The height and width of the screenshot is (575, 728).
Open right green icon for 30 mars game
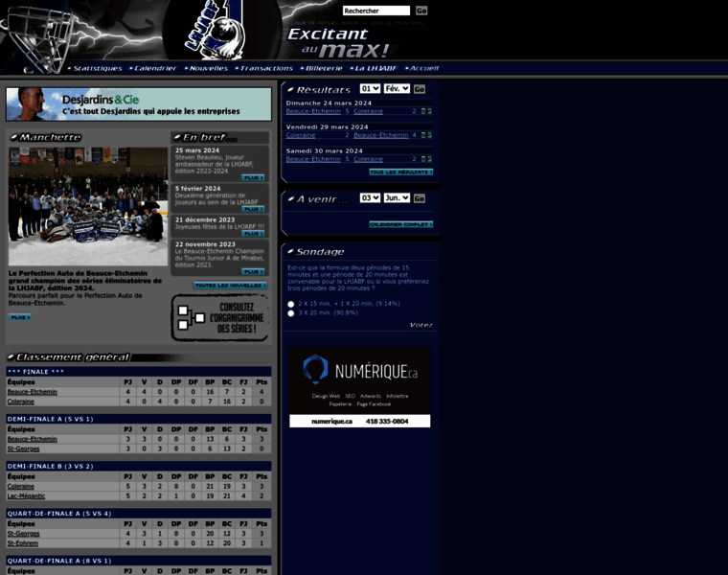pos(429,159)
